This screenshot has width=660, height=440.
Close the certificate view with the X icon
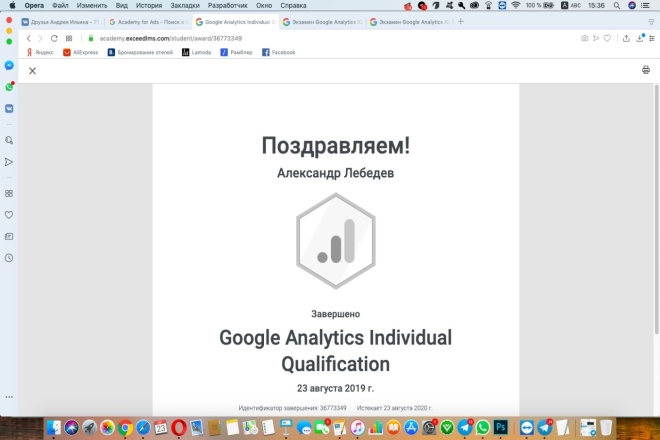coord(32,71)
